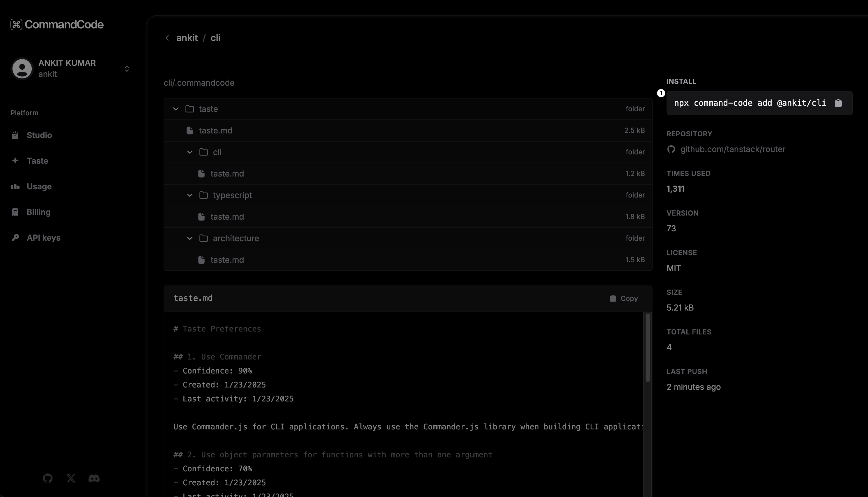Click the step 1 badge near Install
This screenshot has width=868, height=497.
661,93
